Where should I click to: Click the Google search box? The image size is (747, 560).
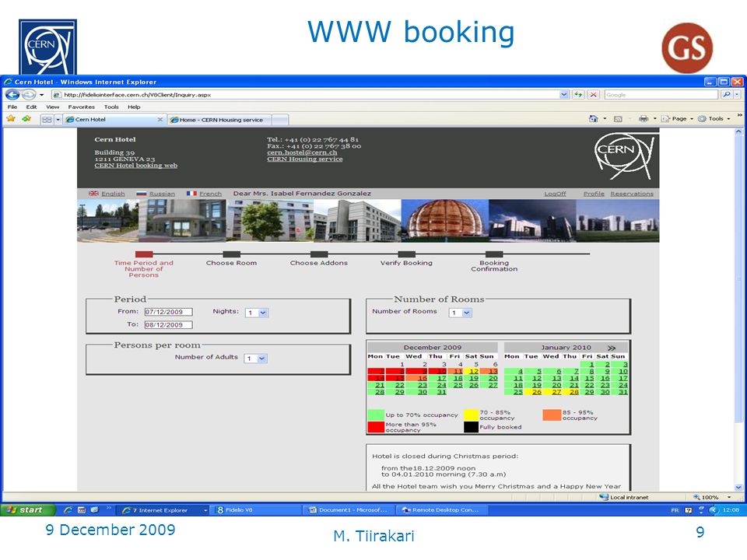(x=661, y=94)
